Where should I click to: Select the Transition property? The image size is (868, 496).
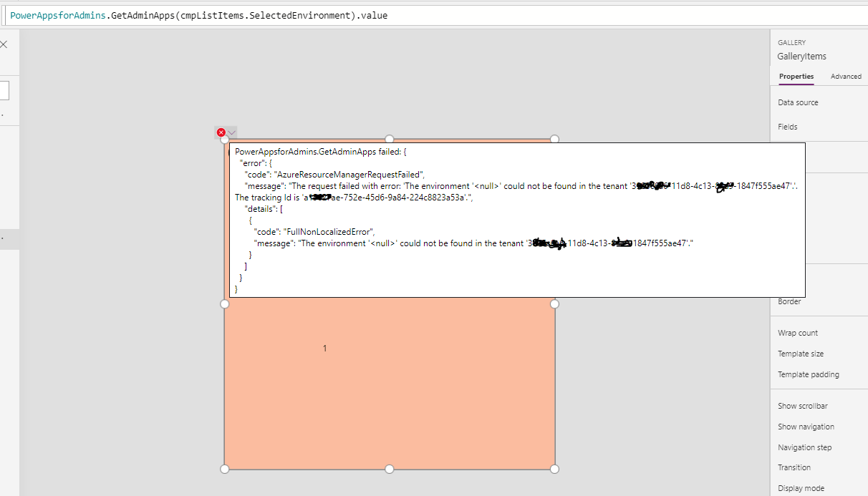click(x=794, y=467)
